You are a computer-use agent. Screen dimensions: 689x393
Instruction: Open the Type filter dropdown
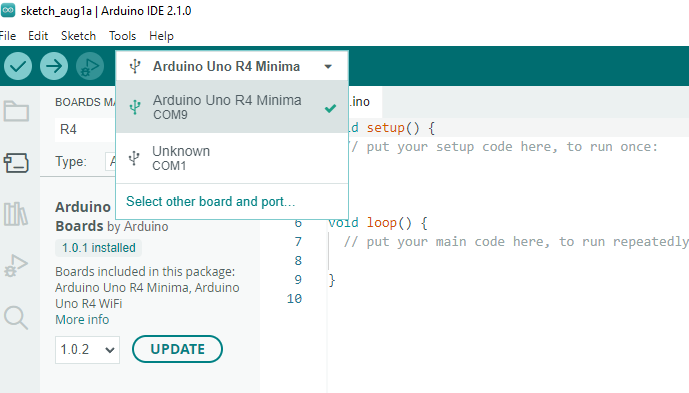(111, 162)
